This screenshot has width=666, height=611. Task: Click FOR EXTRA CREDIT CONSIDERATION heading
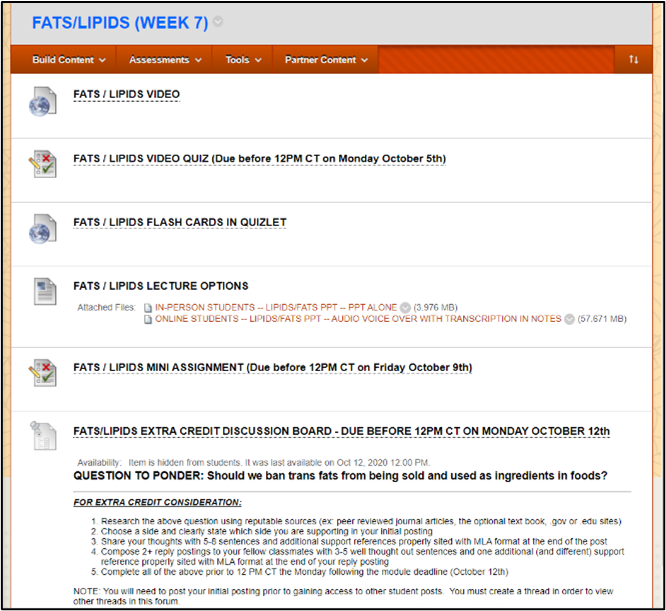tap(157, 502)
